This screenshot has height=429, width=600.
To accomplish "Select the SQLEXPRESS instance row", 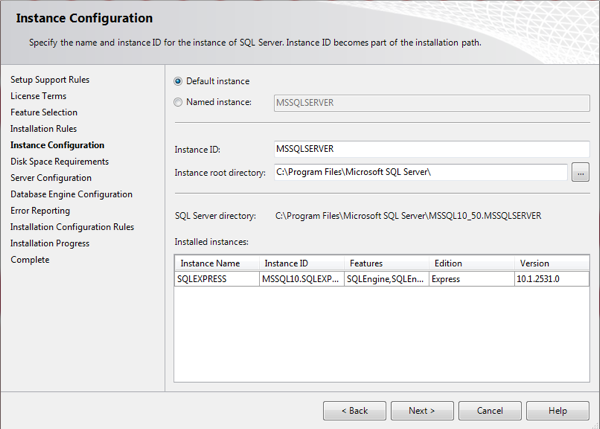I will (382, 279).
